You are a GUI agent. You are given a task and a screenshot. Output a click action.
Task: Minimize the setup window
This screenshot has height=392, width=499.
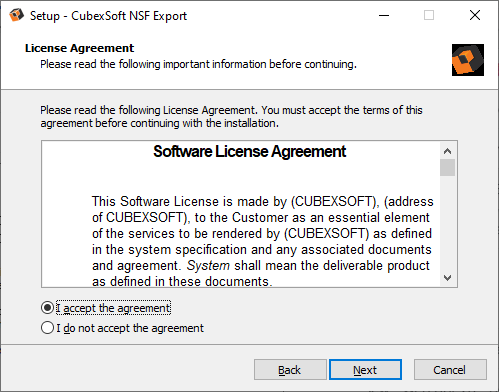point(384,15)
